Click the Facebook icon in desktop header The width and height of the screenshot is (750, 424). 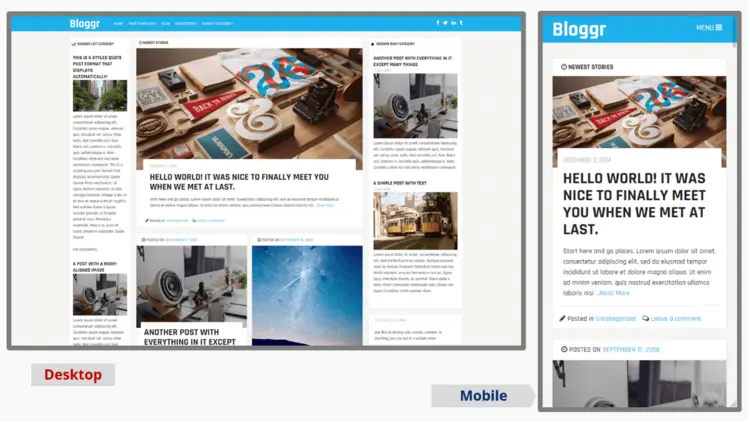pos(438,23)
